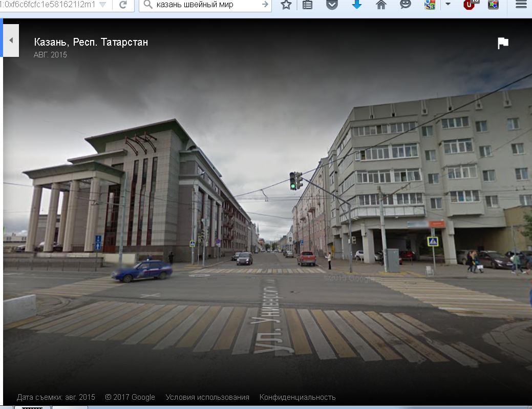Click the capture date 'АВГ. 2015'
Viewport: 532px width, 409px height.
50,55
